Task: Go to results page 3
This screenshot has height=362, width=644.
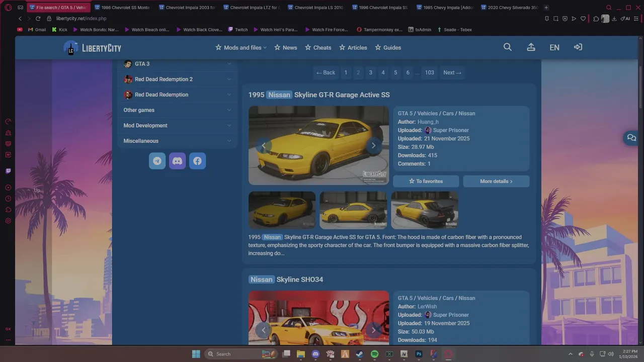Action: click(x=370, y=72)
